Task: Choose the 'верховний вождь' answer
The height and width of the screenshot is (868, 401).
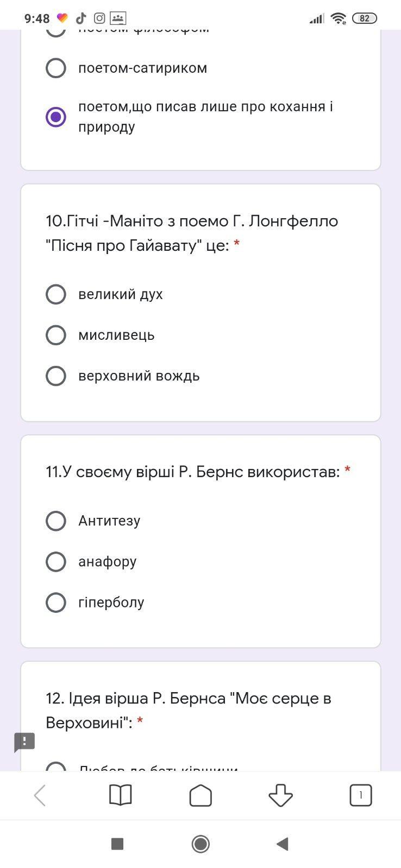Action: pyautogui.click(x=56, y=376)
